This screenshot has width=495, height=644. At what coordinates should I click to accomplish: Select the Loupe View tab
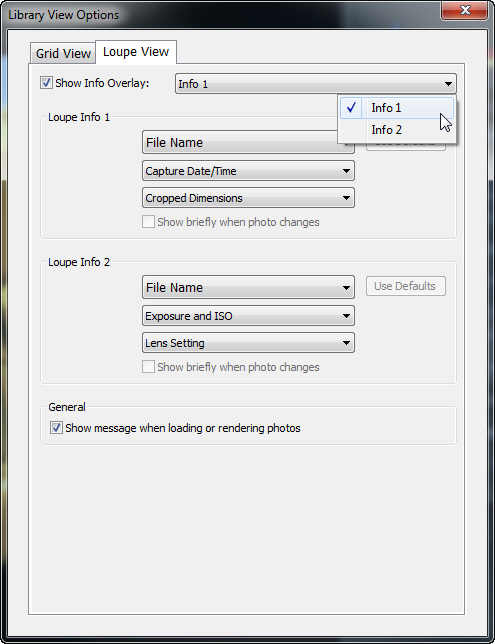(136, 52)
